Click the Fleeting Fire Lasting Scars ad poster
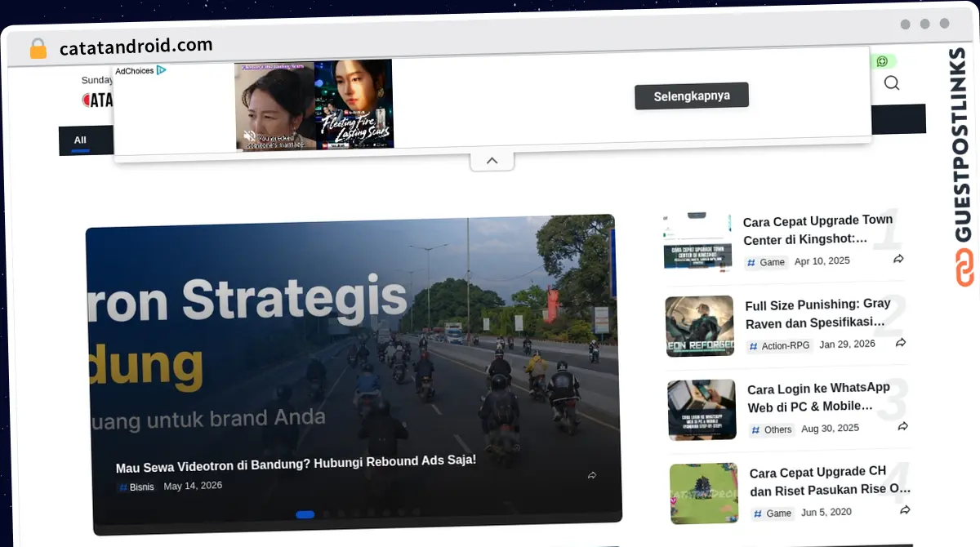The height and width of the screenshot is (547, 980). (354, 105)
